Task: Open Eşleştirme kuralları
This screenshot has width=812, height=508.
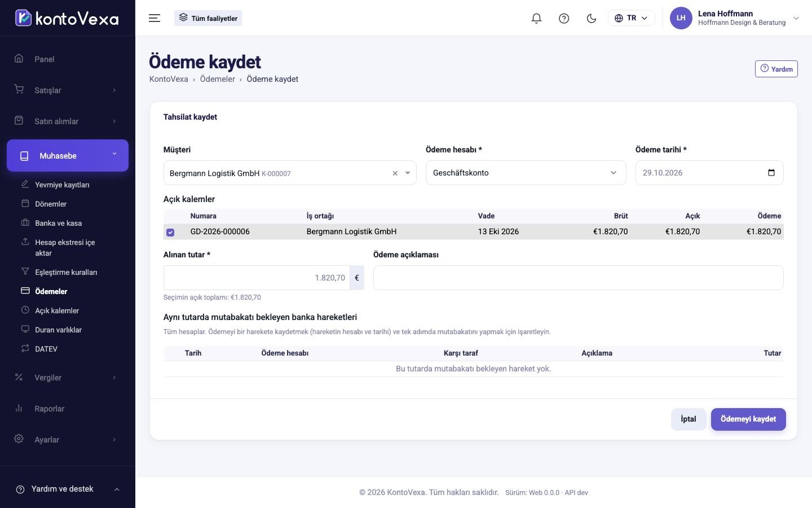Action: click(66, 272)
